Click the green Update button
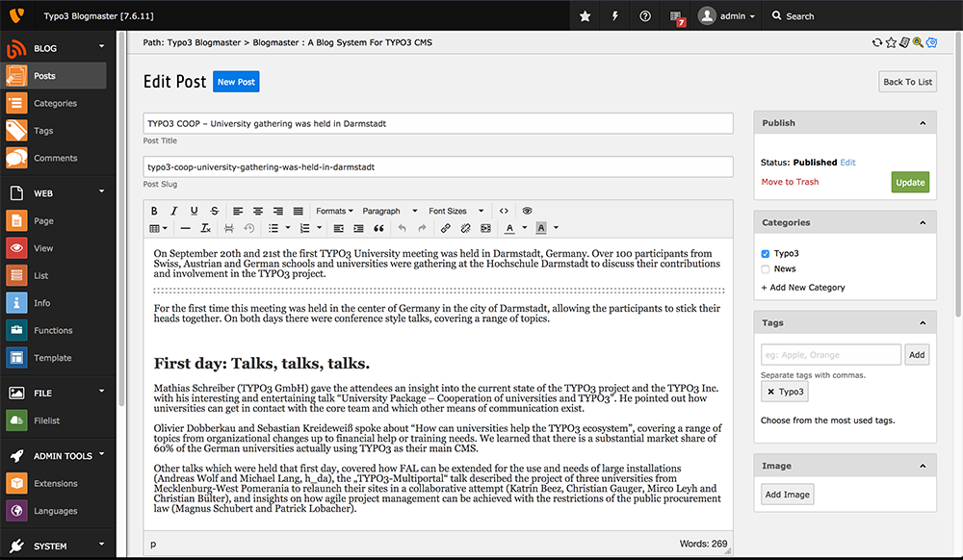This screenshot has width=963, height=560. click(910, 182)
